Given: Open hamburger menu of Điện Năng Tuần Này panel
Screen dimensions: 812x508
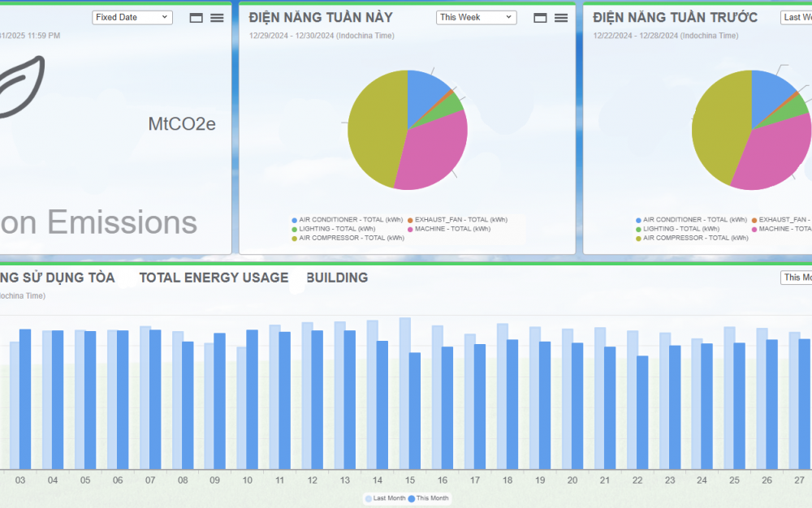Looking at the screenshot, I should tap(561, 18).
